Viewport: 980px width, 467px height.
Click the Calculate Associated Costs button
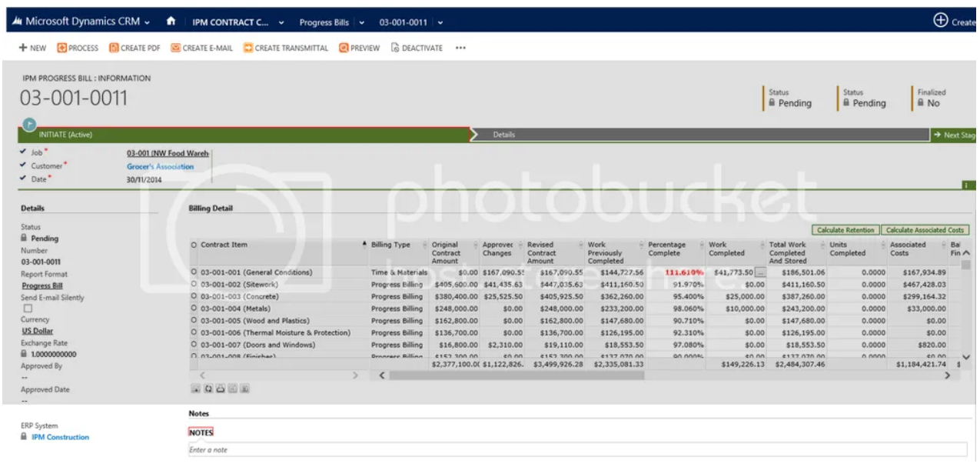[x=925, y=230]
